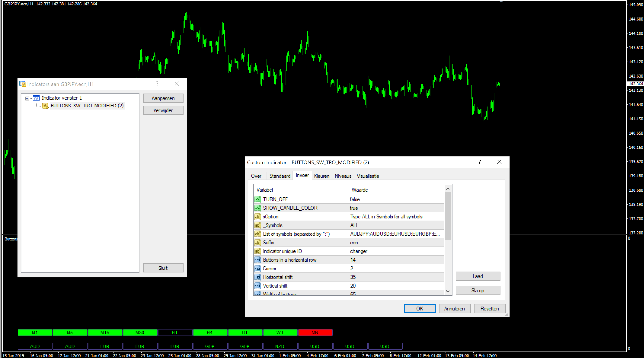Click the sOption string variable icon
This screenshot has height=358, width=644.
coord(257,217)
